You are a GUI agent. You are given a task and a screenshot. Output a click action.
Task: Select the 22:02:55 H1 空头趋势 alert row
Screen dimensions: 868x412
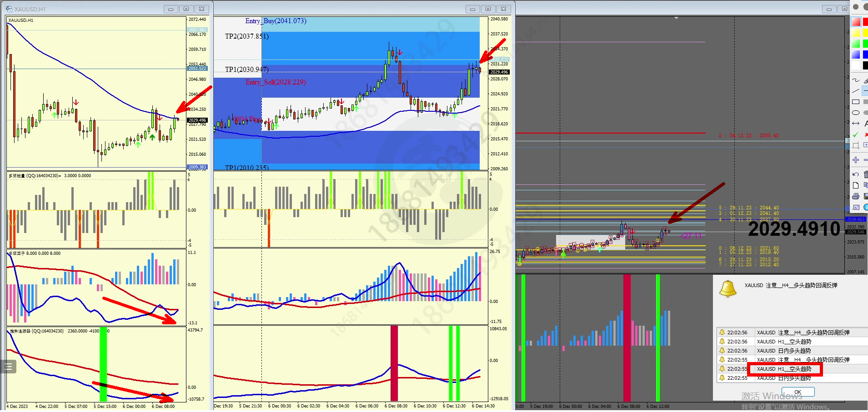pyautogui.click(x=793, y=369)
